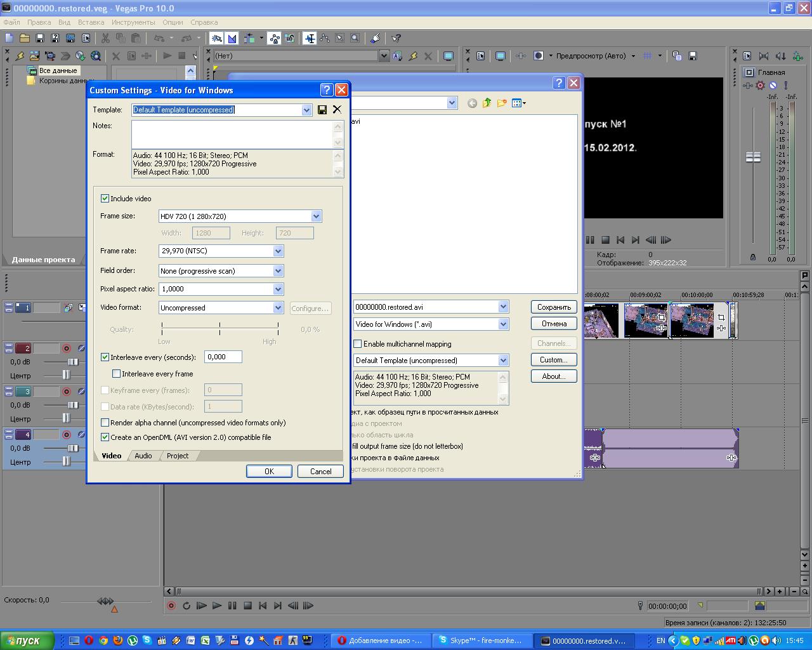The image size is (812, 650).
Task: Switch to the Project tab
Action: (178, 456)
